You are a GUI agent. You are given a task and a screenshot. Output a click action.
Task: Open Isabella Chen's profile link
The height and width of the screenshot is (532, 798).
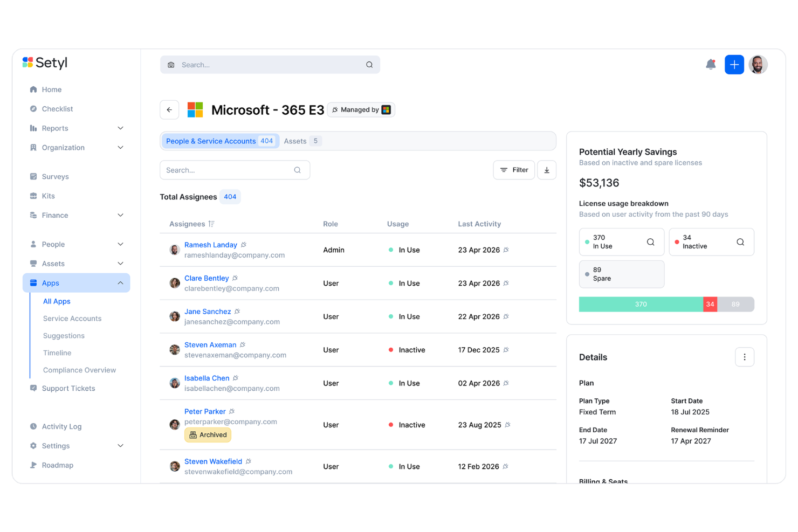(x=207, y=378)
